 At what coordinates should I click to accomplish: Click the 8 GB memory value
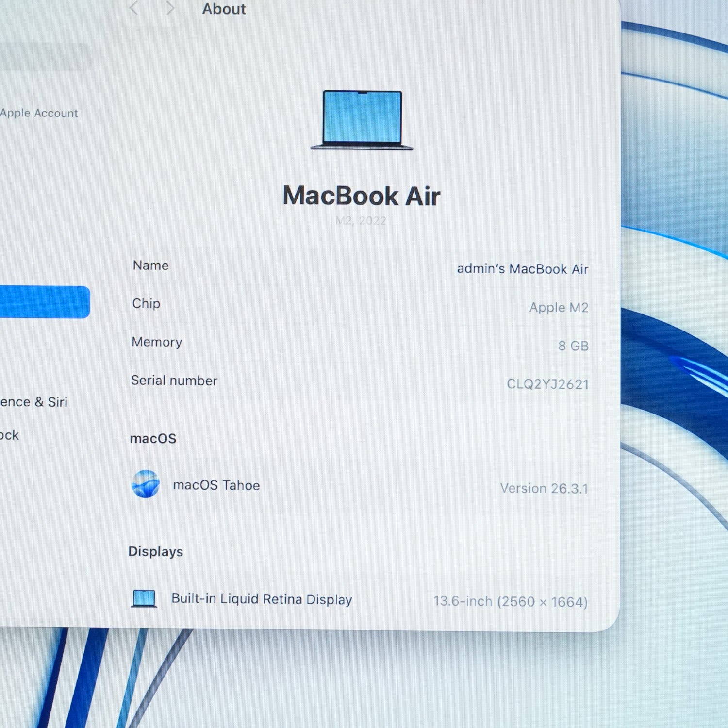[x=573, y=346]
